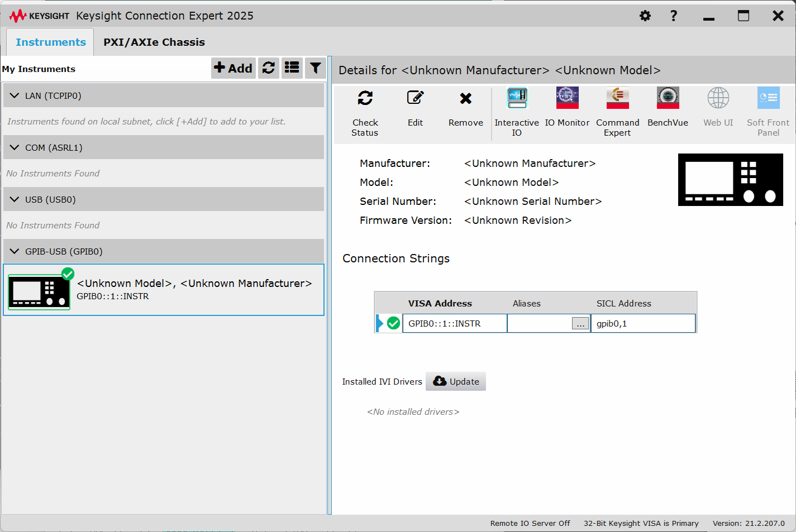Collapse the GPIB-USB (GPIB0) section
796x532 pixels.
pos(15,252)
